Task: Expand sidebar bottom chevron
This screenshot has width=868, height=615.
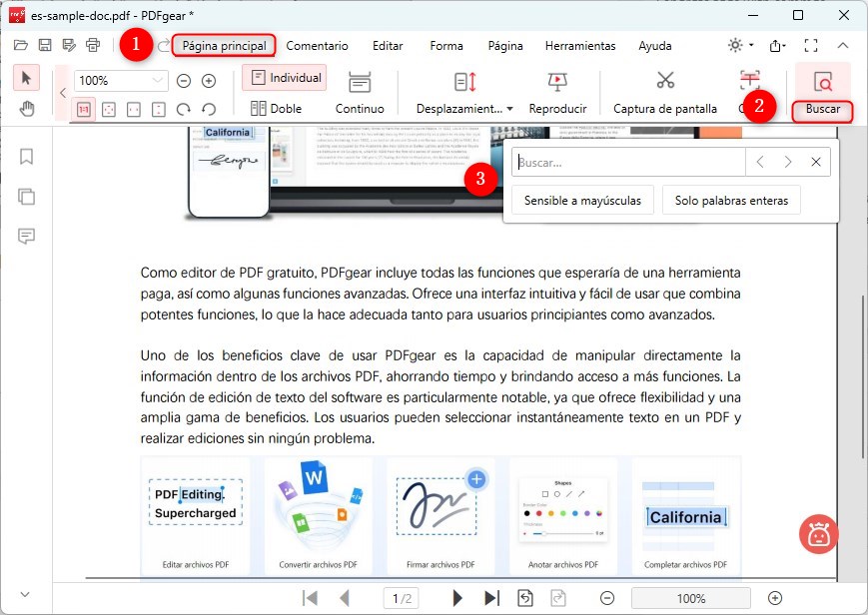Action: coord(25,594)
